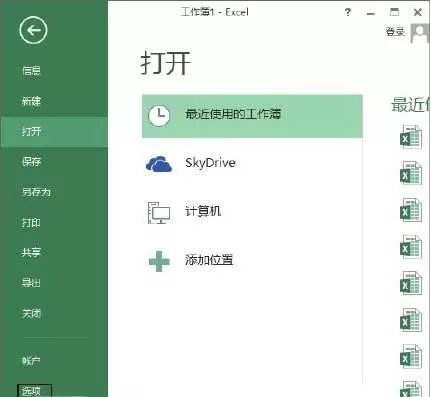The height and width of the screenshot is (397, 431).
Task: Choose 保存 in the sidebar
Action: [31, 162]
